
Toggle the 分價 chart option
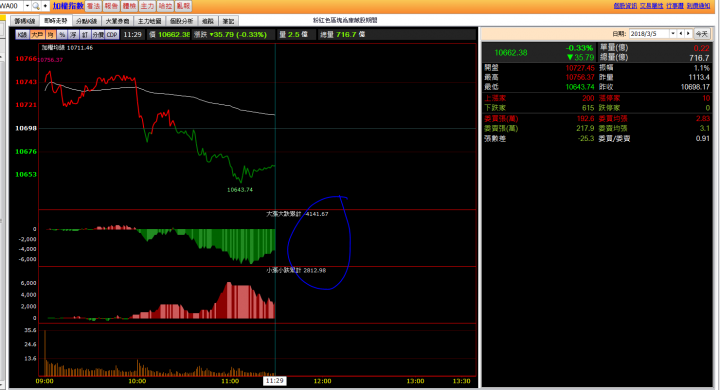pos(98,34)
